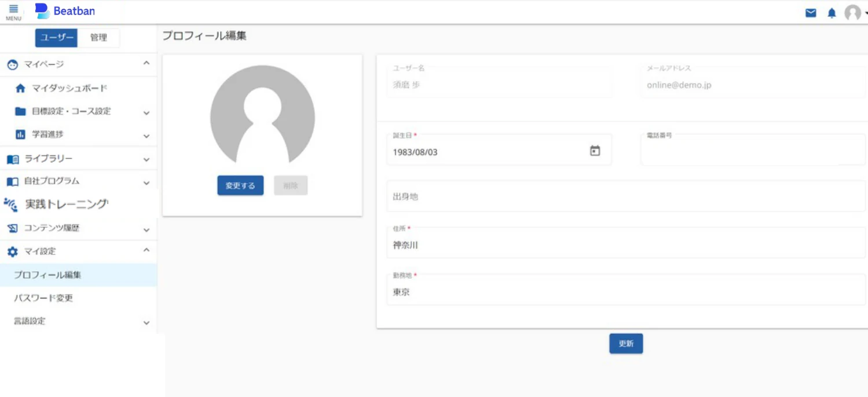Switch to the ユーザー tab
This screenshot has height=397, width=868.
[56, 38]
